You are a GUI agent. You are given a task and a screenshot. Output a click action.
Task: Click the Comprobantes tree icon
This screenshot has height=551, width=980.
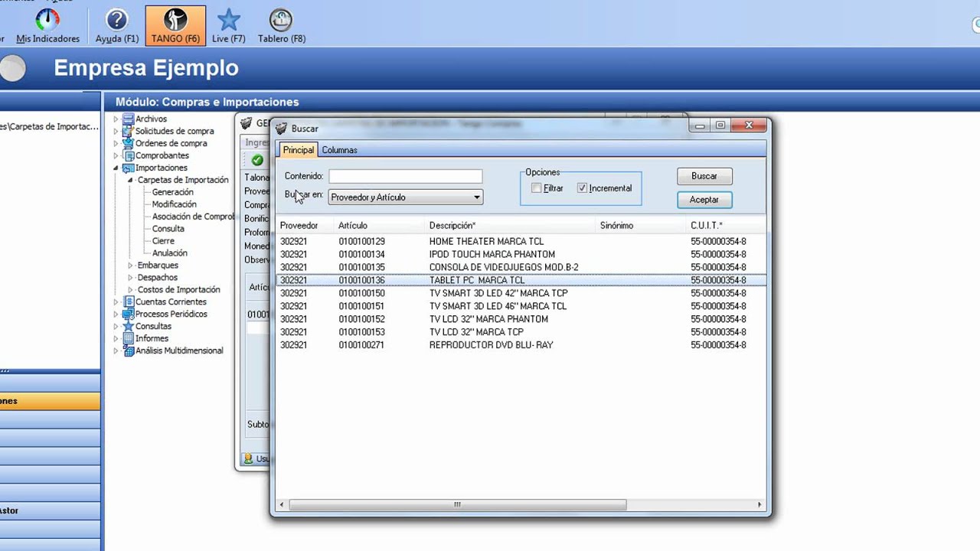[129, 155]
